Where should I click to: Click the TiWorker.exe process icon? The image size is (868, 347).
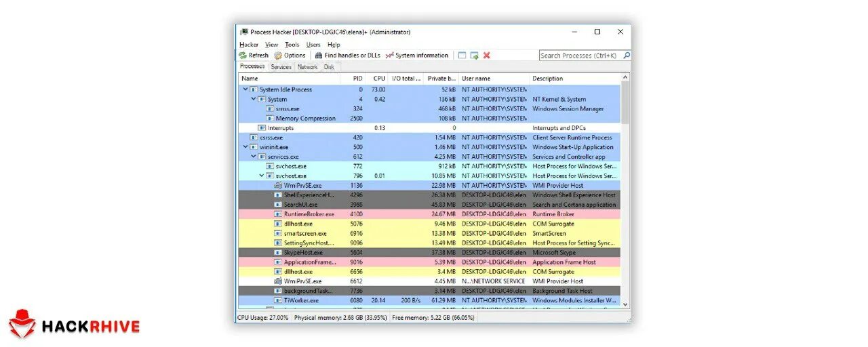tap(278, 300)
